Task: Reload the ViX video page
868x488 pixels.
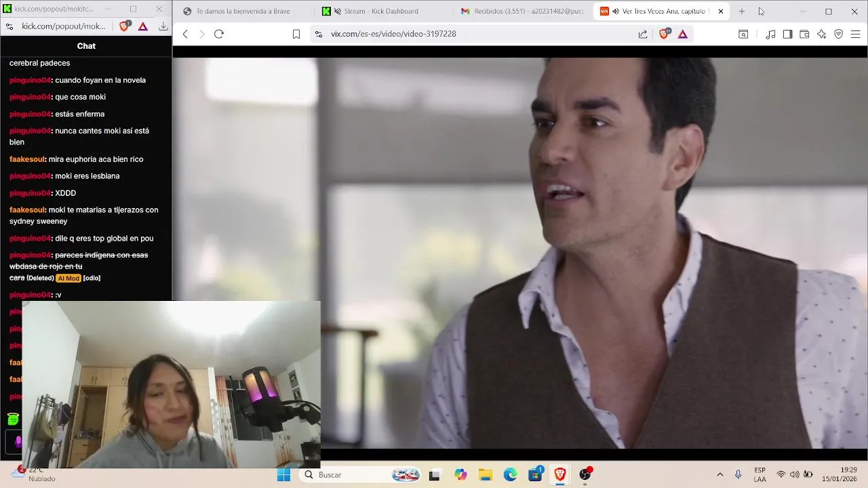Action: pos(219,34)
